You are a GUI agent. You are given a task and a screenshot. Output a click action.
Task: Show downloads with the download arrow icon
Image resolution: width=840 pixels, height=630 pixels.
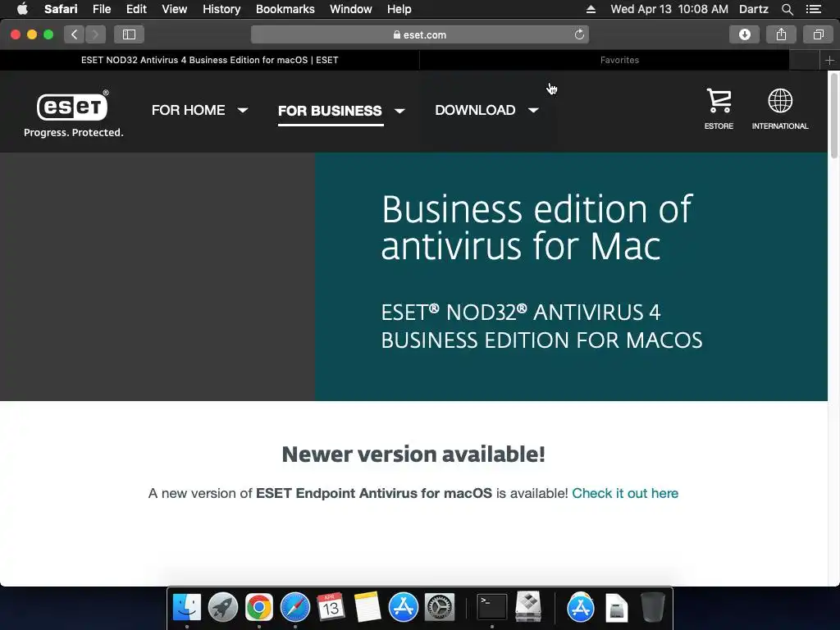[744, 34]
